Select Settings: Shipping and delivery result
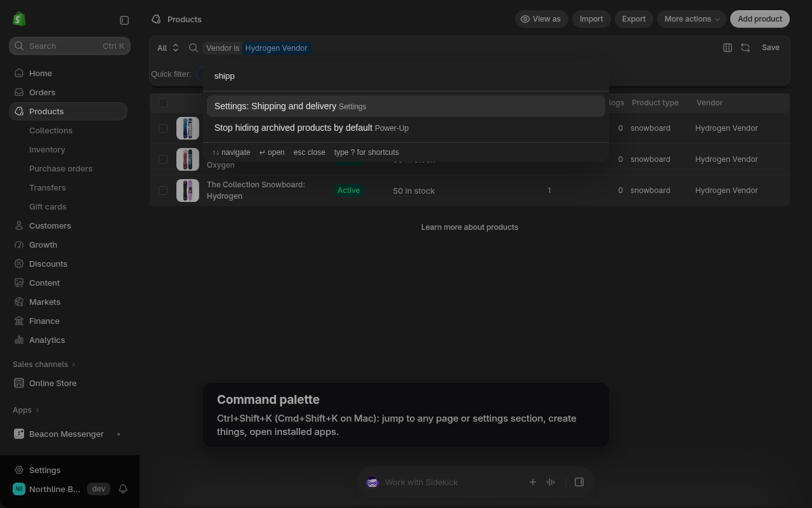The image size is (812, 508). click(406, 106)
